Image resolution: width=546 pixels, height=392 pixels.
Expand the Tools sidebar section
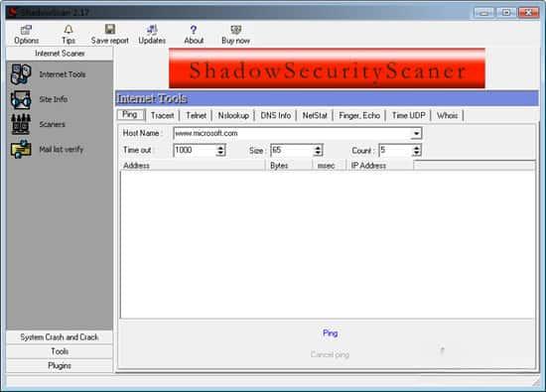click(x=60, y=351)
